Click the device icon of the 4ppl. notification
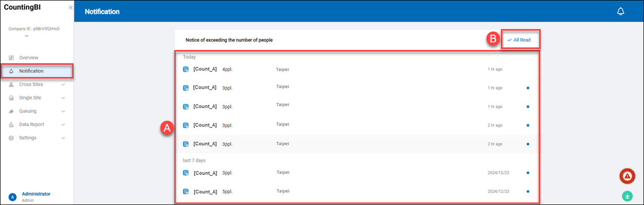 point(186,69)
